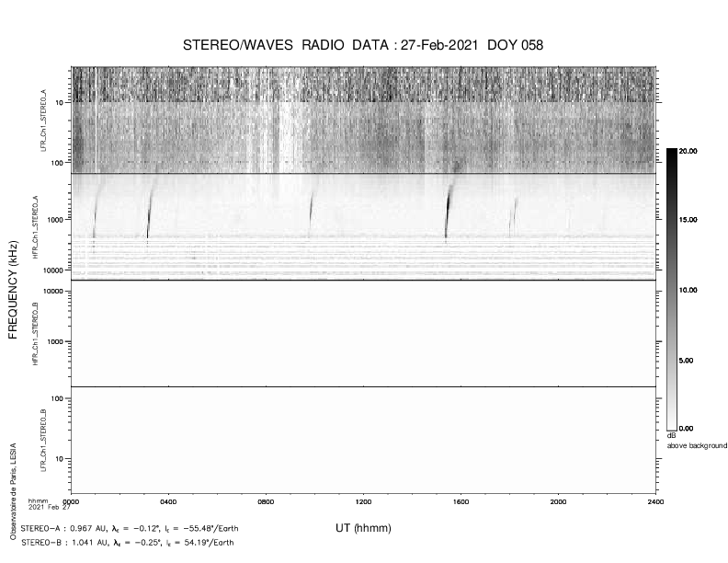The width and height of the screenshot is (728, 563).
Task: Click the date 27-Feb-2021 in the title
Action: tap(439, 45)
